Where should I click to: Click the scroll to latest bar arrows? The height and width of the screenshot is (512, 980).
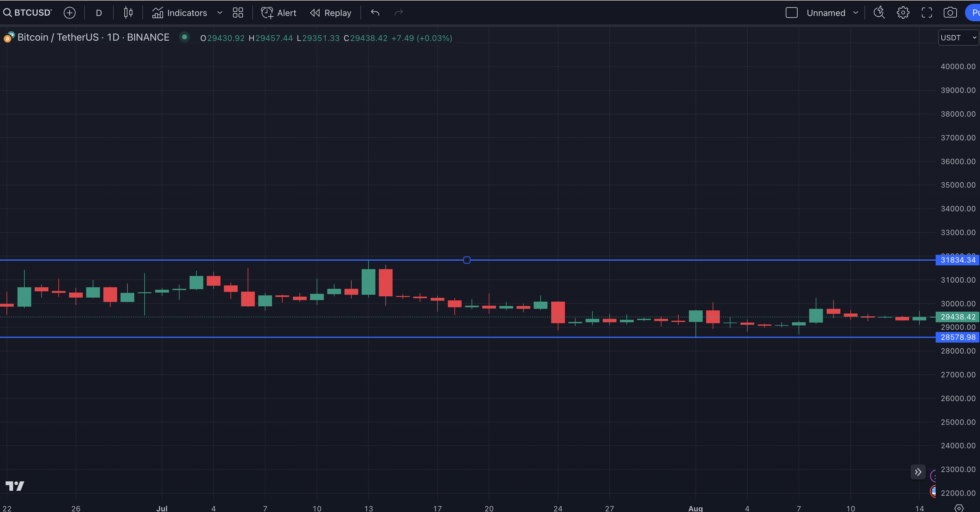pos(918,472)
